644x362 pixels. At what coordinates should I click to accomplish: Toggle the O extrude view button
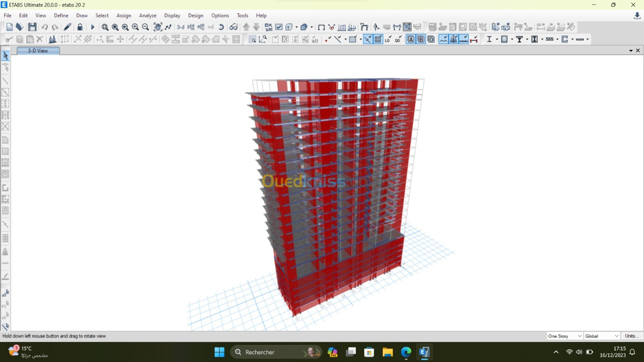[431, 39]
